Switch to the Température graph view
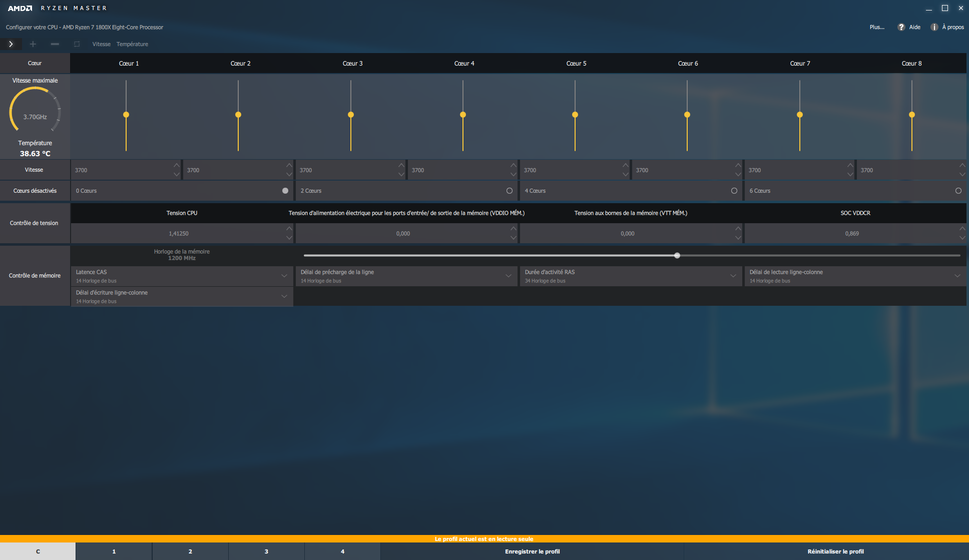The height and width of the screenshot is (560, 969). click(132, 44)
